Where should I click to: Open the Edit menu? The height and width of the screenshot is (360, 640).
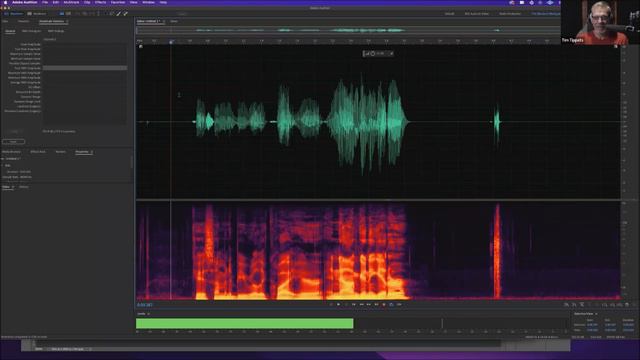(x=56, y=2)
